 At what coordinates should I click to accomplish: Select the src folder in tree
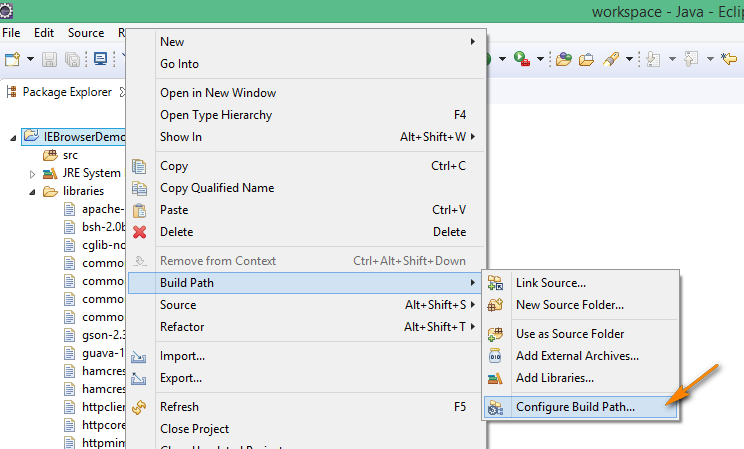pyautogui.click(x=69, y=155)
